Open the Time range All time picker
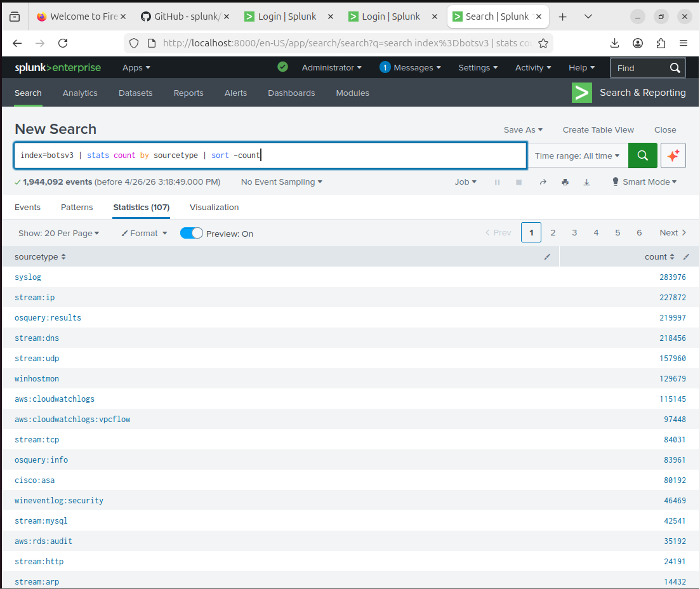700x589 pixels. tap(578, 156)
